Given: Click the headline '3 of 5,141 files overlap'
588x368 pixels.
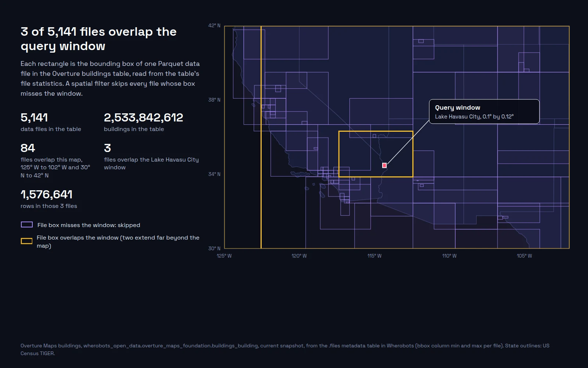Looking at the screenshot, I should [98, 39].
